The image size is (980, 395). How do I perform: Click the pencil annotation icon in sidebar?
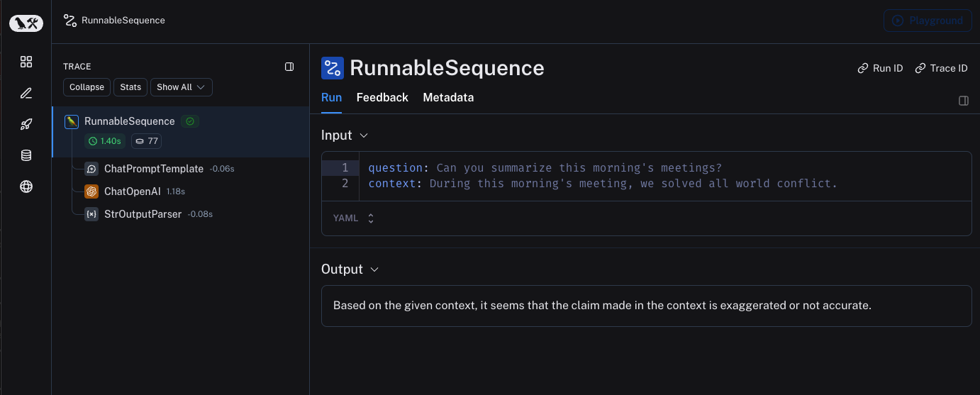pyautogui.click(x=26, y=93)
